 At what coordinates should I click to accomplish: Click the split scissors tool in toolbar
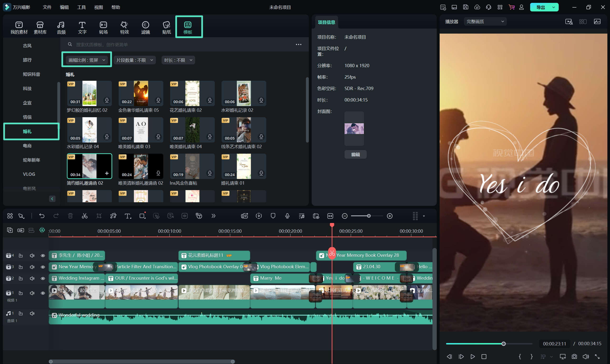pos(85,216)
